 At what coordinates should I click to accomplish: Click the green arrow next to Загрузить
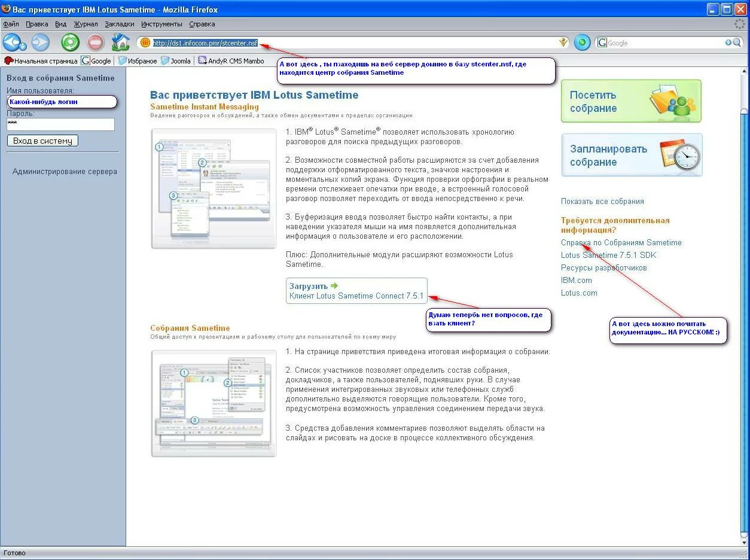334,286
